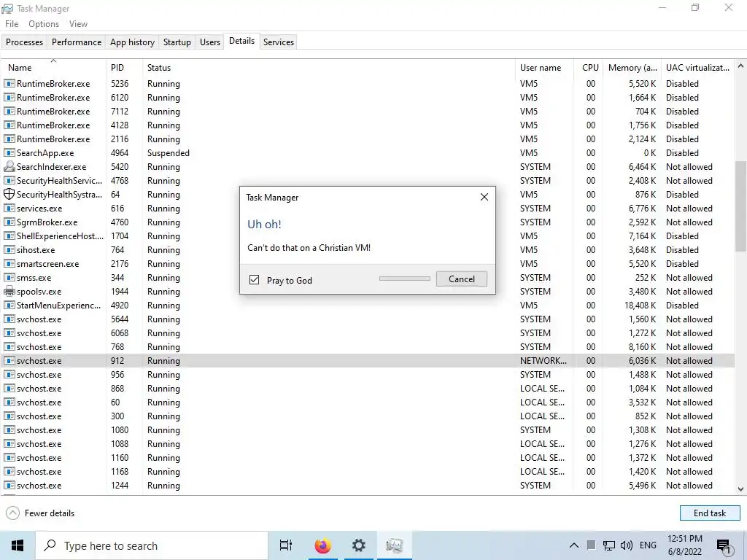747x560 pixels.
Task: Click the SearchApp.exe process icon
Action: (9, 153)
